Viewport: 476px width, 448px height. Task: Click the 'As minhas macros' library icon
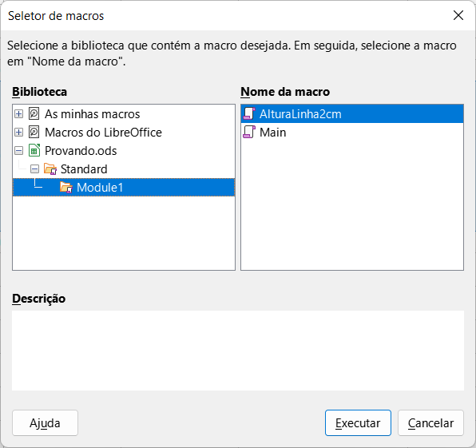click(34, 114)
